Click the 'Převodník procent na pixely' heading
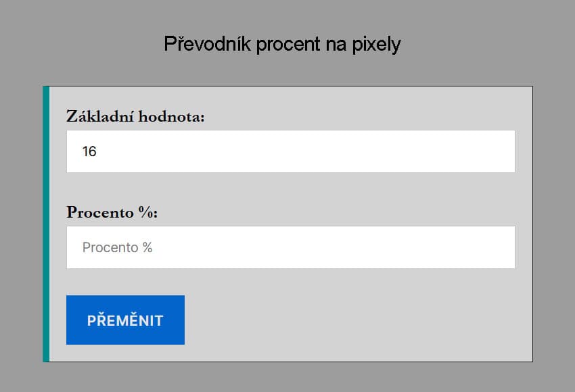 pos(282,44)
